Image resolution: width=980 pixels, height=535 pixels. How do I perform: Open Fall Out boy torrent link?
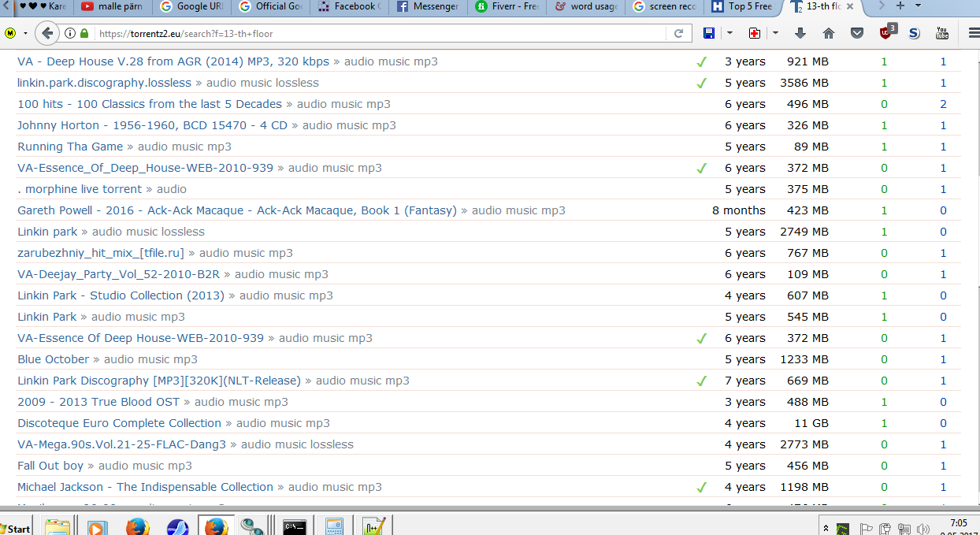50,466
